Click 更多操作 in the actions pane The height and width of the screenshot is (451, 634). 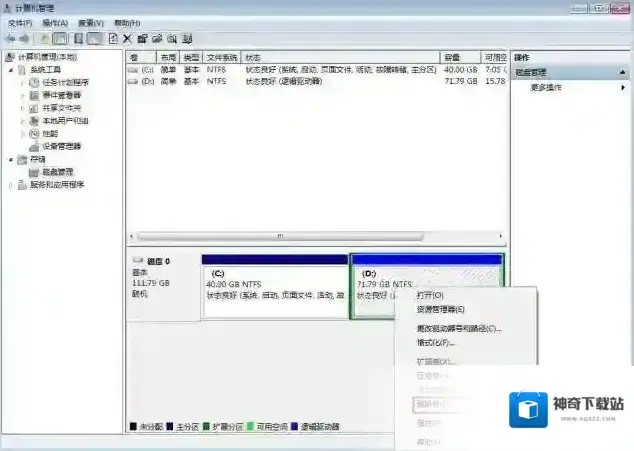[546, 87]
